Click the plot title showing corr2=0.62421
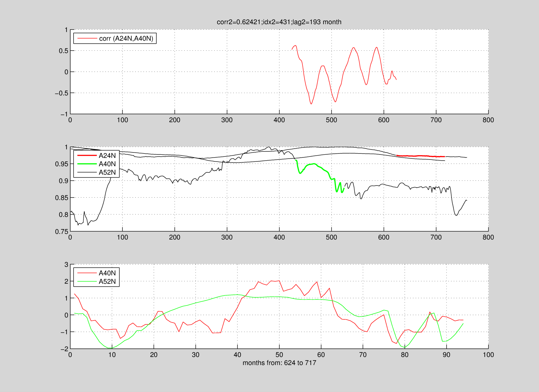This screenshot has height=392, width=539. (279, 22)
